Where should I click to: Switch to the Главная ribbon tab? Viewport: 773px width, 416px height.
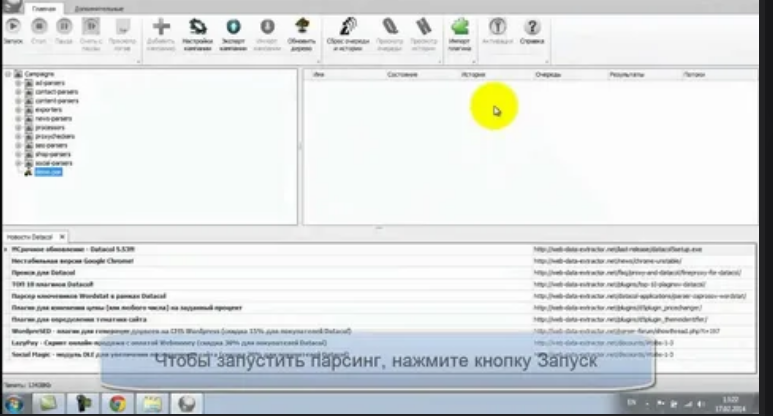click(x=44, y=8)
